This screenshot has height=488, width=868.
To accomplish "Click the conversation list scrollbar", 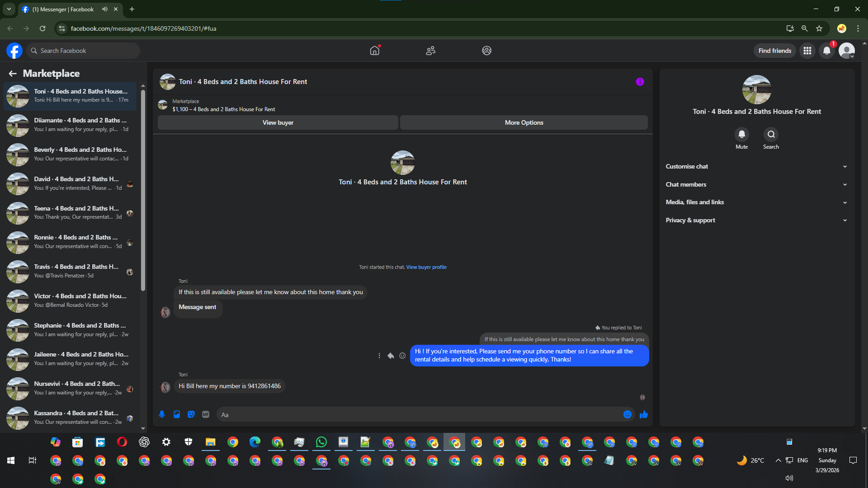I will pos(143,190).
